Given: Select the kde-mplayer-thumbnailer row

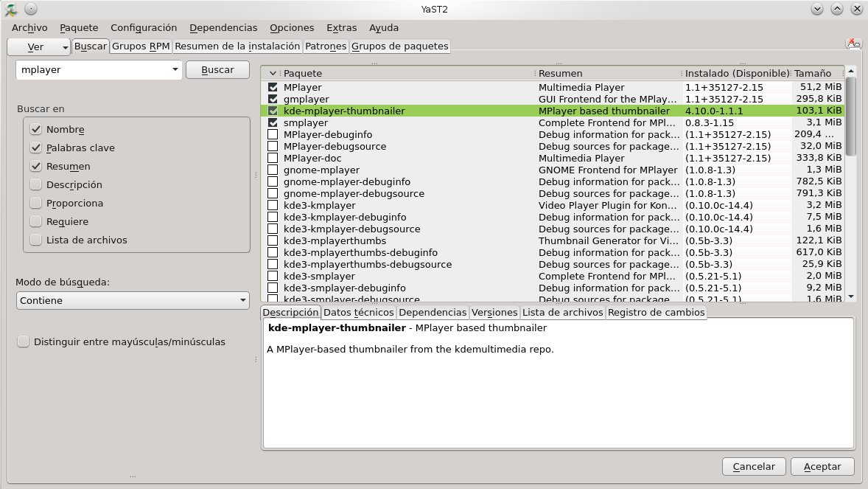Looking at the screenshot, I should [553, 111].
